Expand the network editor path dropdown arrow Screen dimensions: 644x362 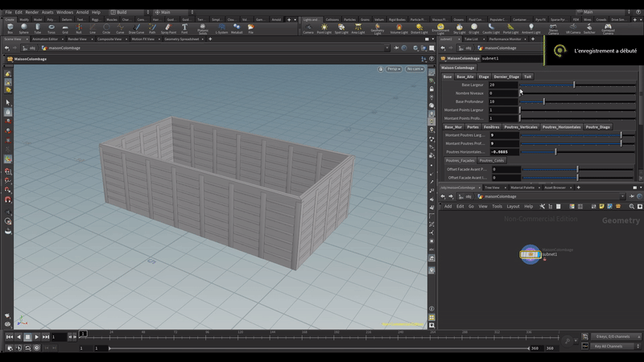[x=622, y=196]
